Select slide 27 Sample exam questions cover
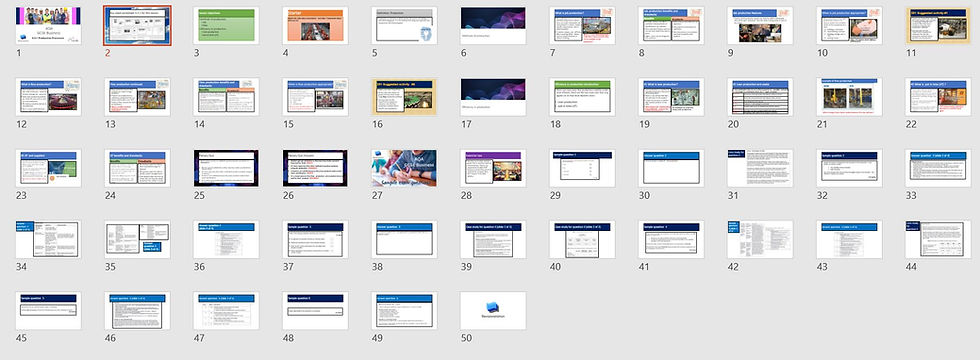Image resolution: width=980 pixels, height=360 pixels. point(404,168)
